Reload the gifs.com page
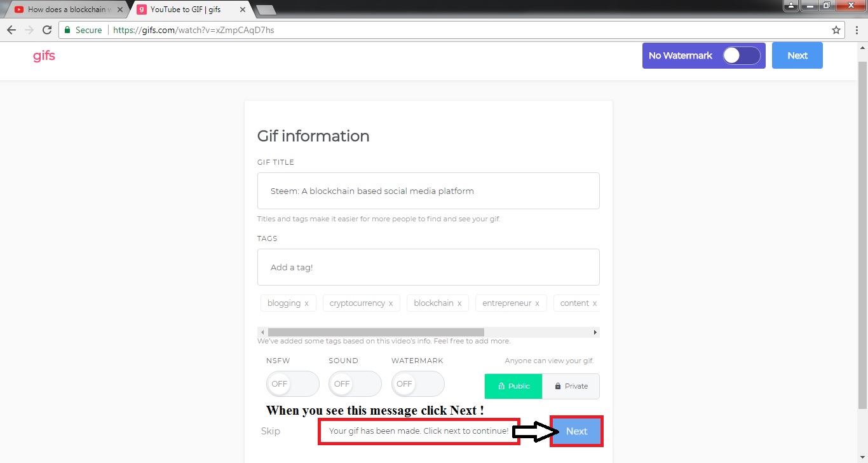868x463 pixels. pos(47,30)
